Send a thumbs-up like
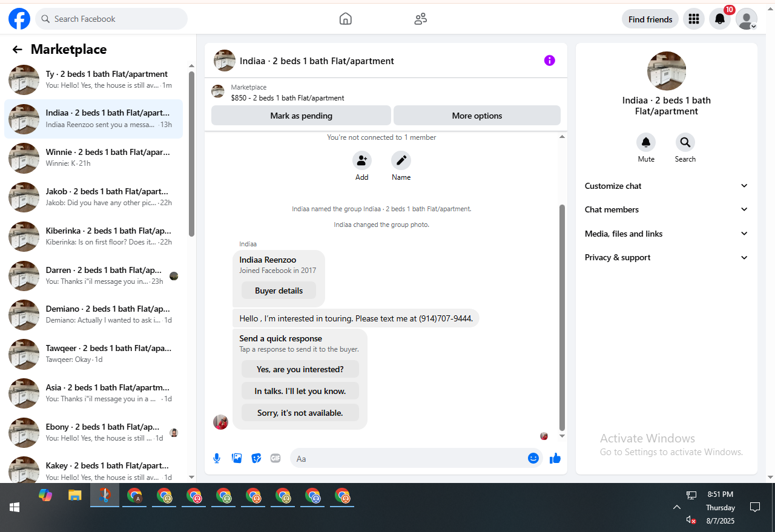775x532 pixels. (x=555, y=458)
